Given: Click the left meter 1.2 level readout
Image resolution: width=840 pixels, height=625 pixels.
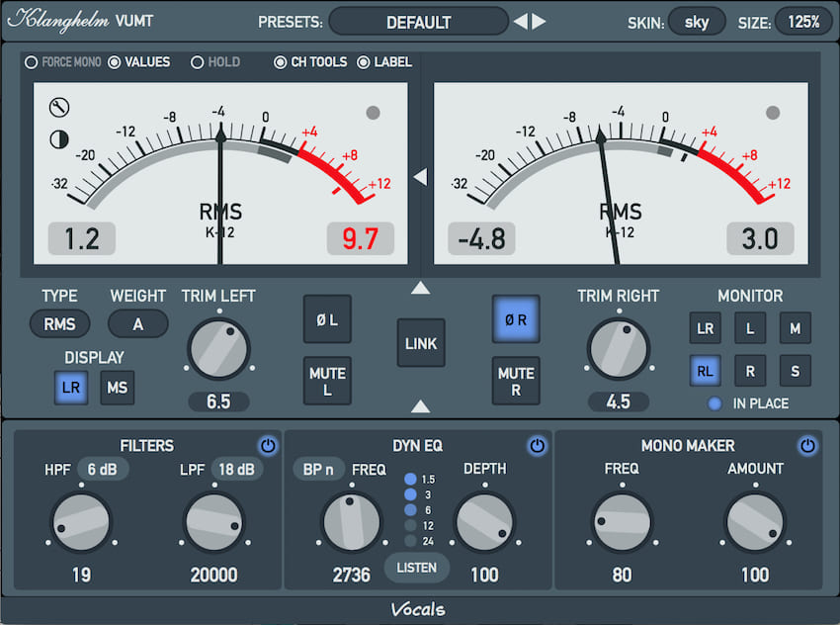Looking at the screenshot, I should 82,238.
